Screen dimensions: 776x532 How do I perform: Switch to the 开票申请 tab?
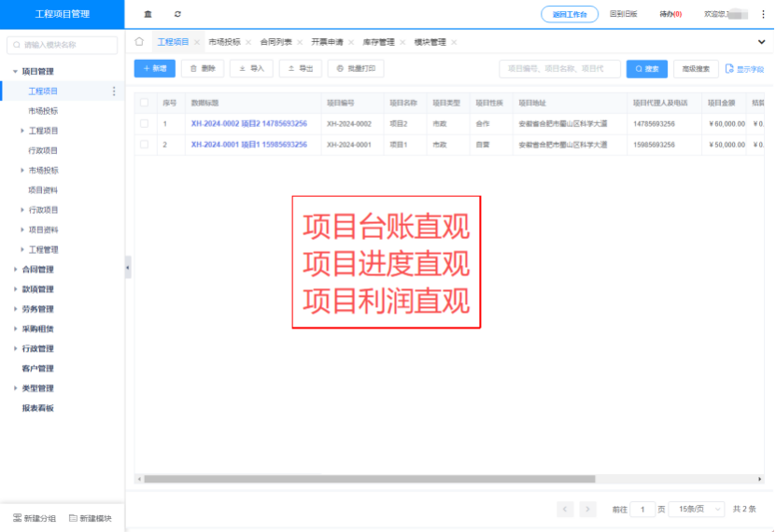(327, 42)
